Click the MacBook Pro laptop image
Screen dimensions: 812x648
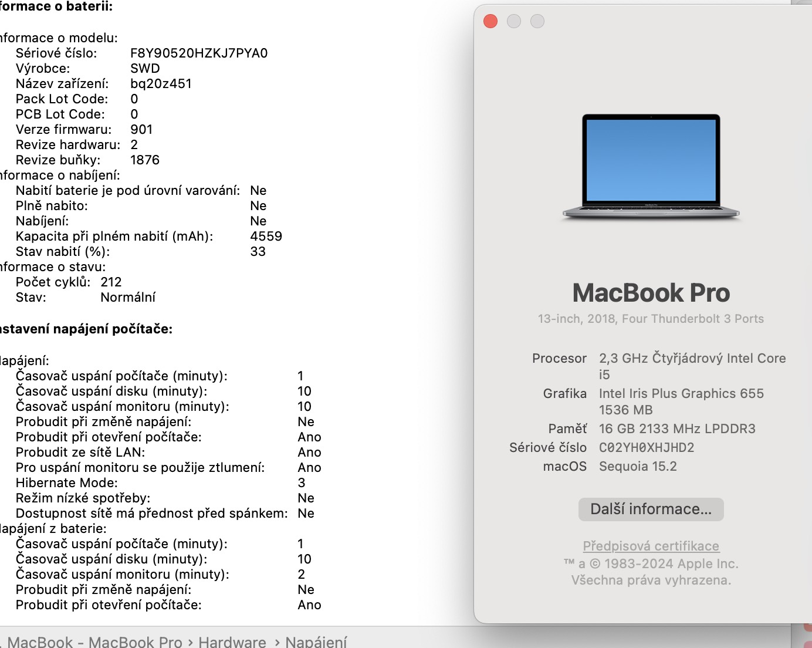coord(651,167)
